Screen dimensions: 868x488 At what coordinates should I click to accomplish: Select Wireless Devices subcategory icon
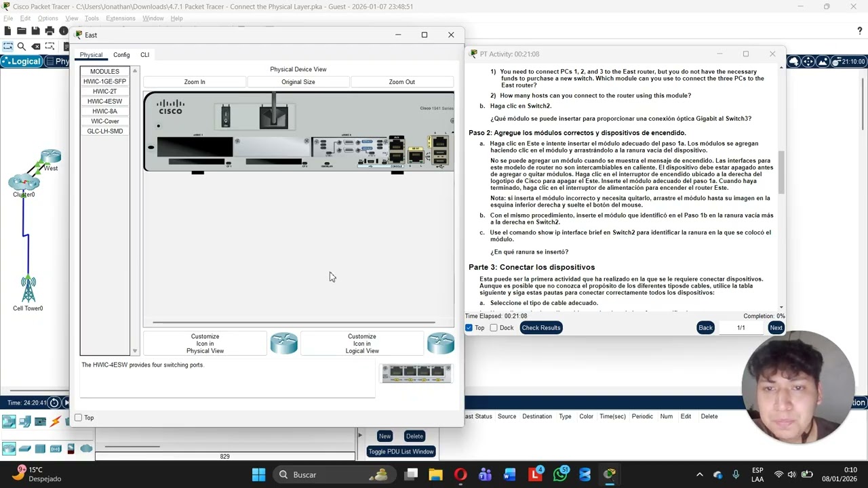point(56,449)
